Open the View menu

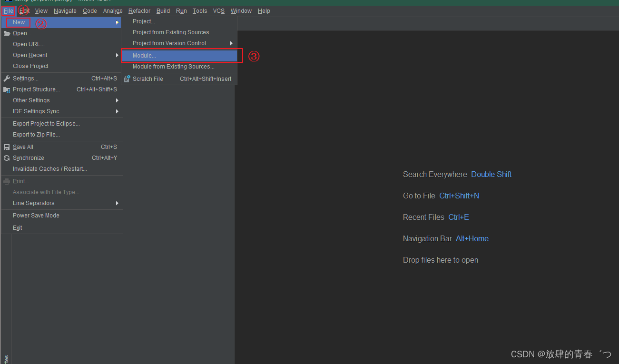pos(41,11)
